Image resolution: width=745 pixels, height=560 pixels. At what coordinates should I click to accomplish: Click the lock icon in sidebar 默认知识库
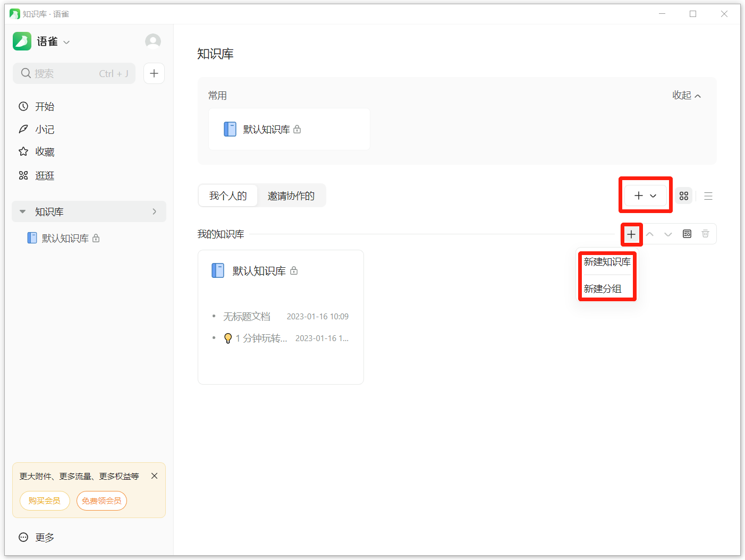(96, 238)
